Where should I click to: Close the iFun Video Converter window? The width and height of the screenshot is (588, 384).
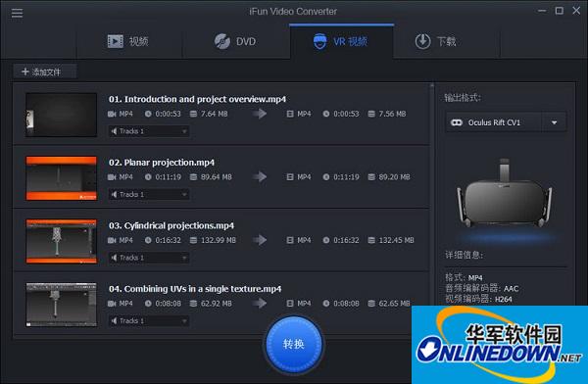tap(576, 11)
